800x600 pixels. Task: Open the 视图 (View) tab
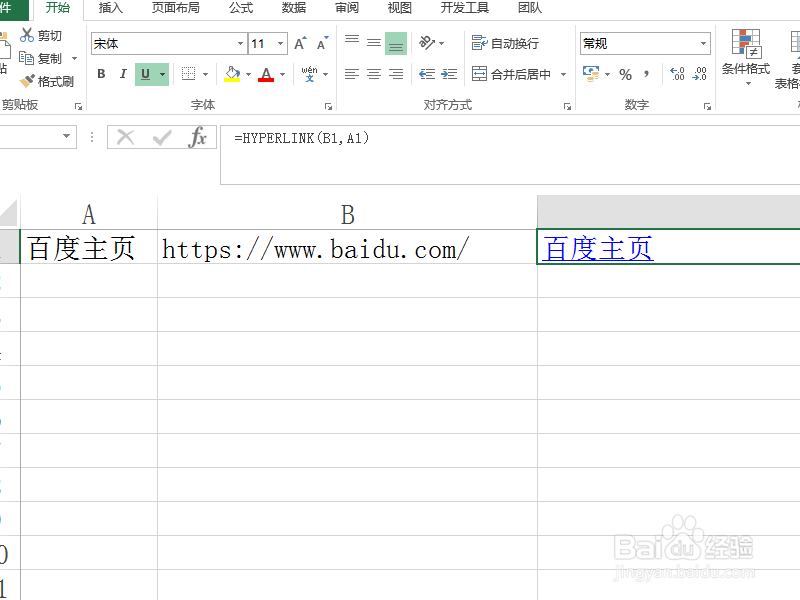pyautogui.click(x=399, y=8)
